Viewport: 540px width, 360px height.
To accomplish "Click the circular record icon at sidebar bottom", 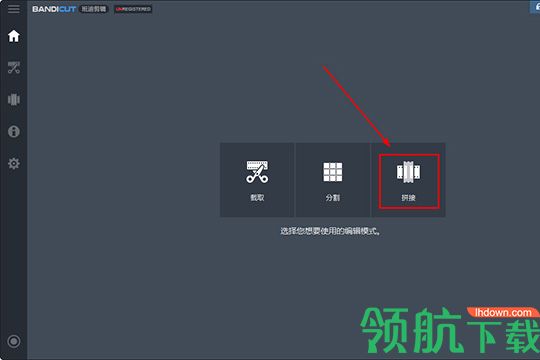I will point(14,341).
